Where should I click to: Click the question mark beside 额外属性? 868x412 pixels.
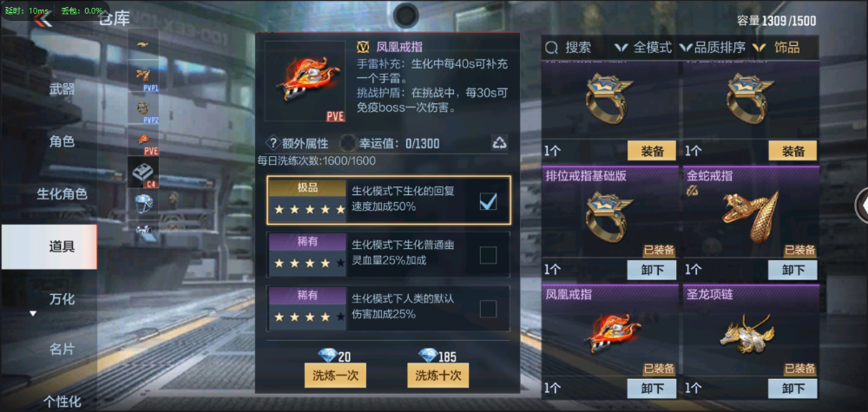pyautogui.click(x=273, y=143)
